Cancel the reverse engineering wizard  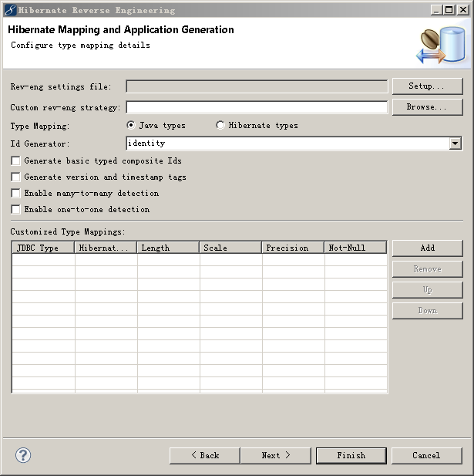tap(425, 455)
